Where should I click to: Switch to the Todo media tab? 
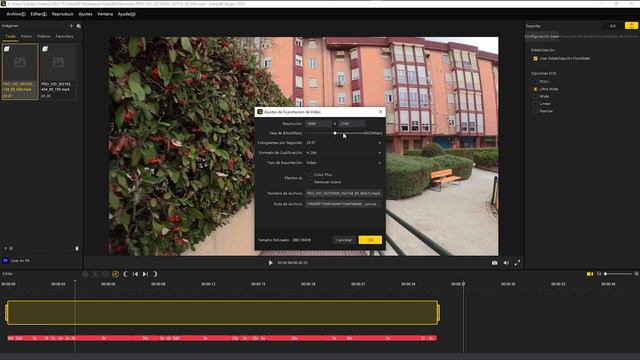pyautogui.click(x=11, y=36)
